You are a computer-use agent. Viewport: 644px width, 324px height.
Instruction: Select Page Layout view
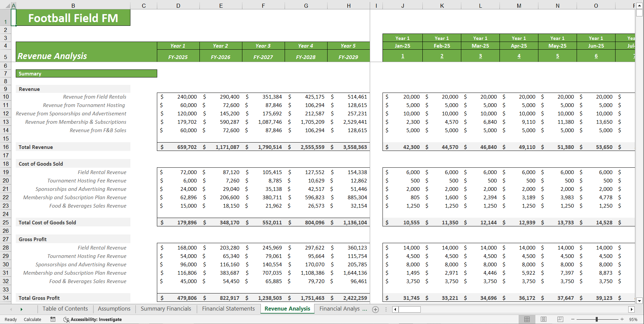[543, 319]
